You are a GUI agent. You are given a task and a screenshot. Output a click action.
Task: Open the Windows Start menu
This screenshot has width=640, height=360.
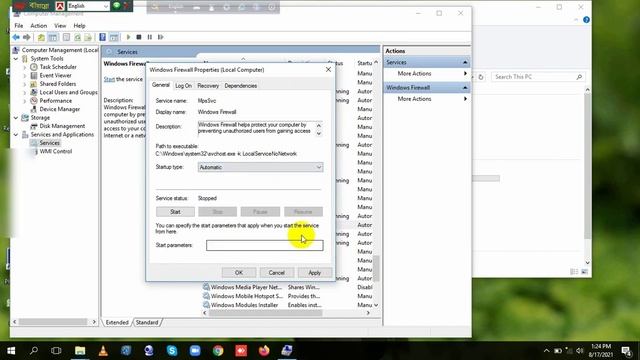point(11,351)
